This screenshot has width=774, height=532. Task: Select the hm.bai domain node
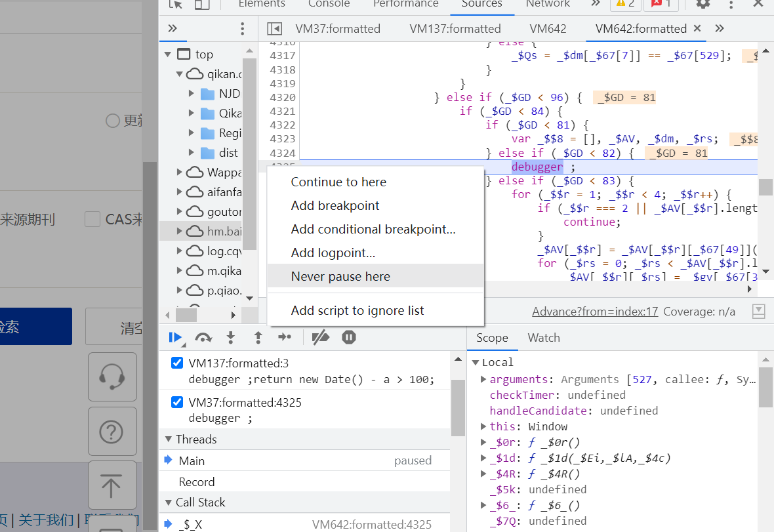click(x=201, y=231)
